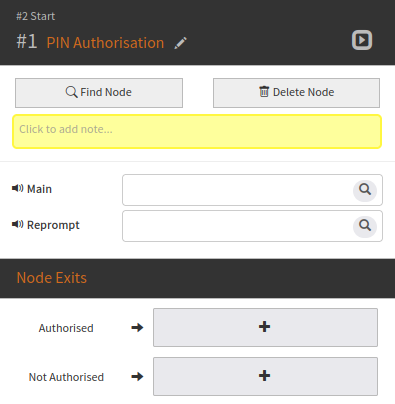This screenshot has width=395, height=404.
Task: Search prompts with the Reprompt field magnifier
Action: (365, 226)
